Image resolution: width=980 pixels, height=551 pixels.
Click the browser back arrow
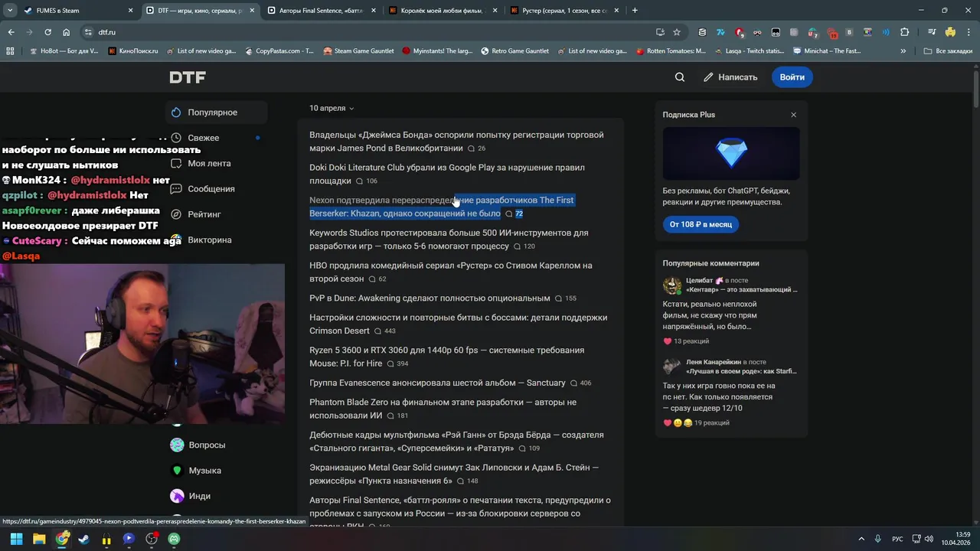(11, 32)
